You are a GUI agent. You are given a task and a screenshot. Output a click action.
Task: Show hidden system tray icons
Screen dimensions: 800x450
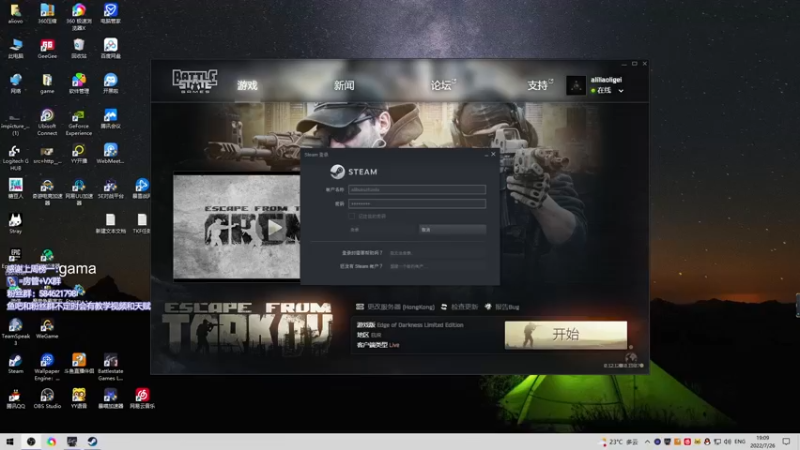[647, 441]
